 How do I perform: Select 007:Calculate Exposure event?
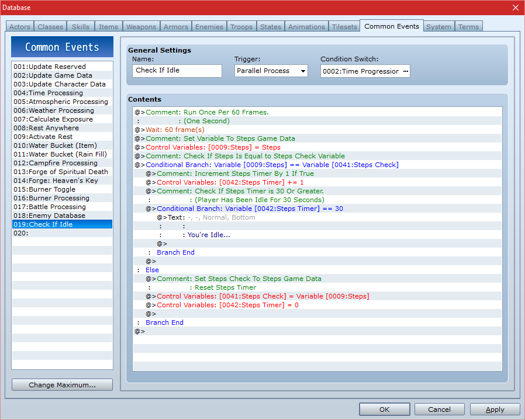coord(62,119)
